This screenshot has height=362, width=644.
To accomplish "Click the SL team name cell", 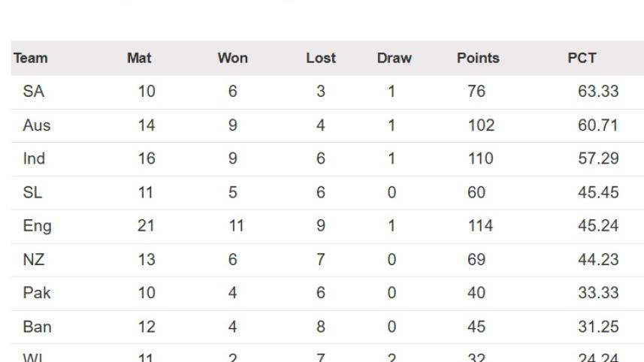I will [x=33, y=192].
